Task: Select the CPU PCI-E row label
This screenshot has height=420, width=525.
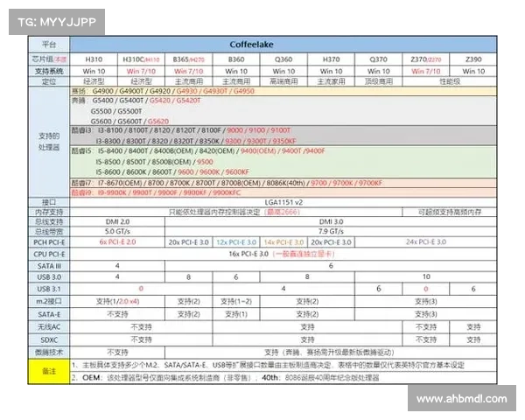Action: [49, 254]
